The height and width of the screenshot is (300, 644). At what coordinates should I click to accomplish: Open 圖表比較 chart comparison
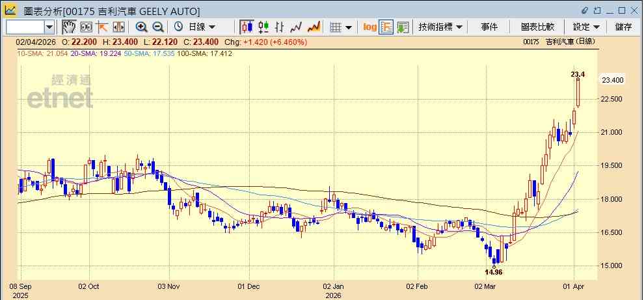point(537,27)
